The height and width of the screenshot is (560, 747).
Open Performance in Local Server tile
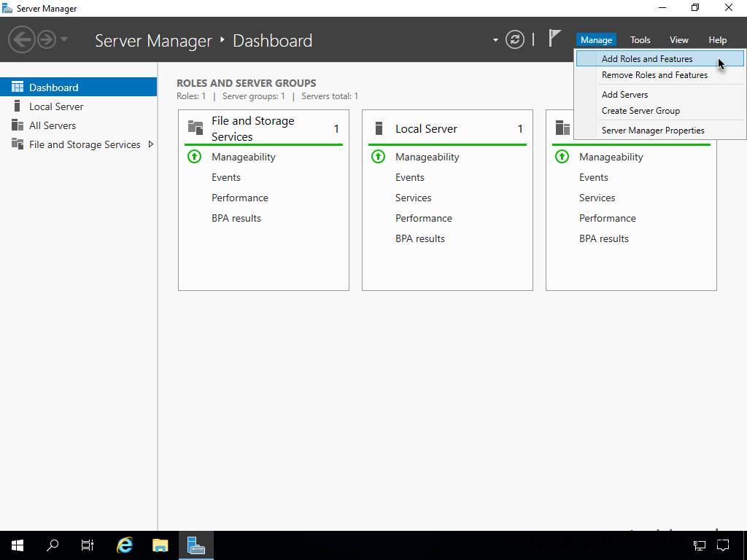pos(424,218)
